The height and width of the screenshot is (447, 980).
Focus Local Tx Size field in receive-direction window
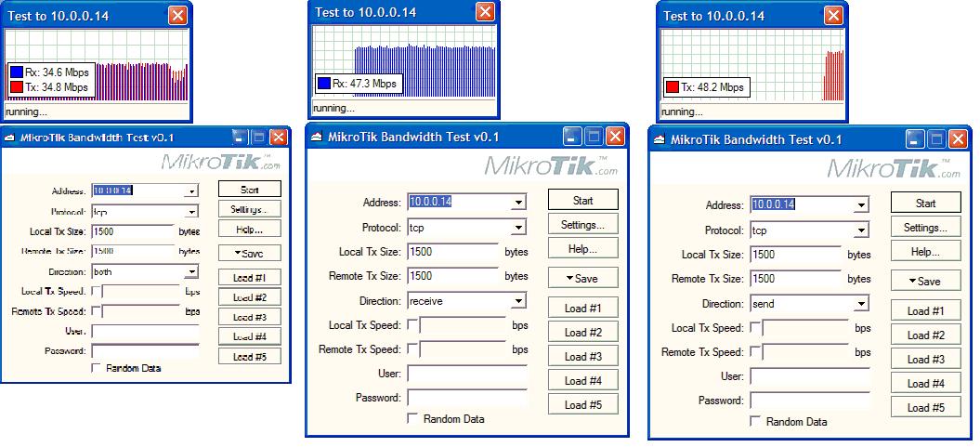(453, 252)
